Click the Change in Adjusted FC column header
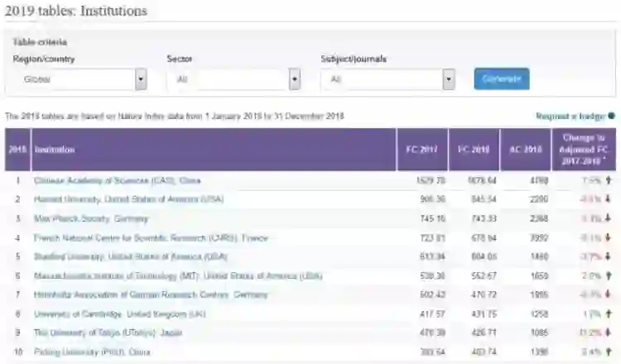This screenshot has height=364, width=621. click(584, 150)
